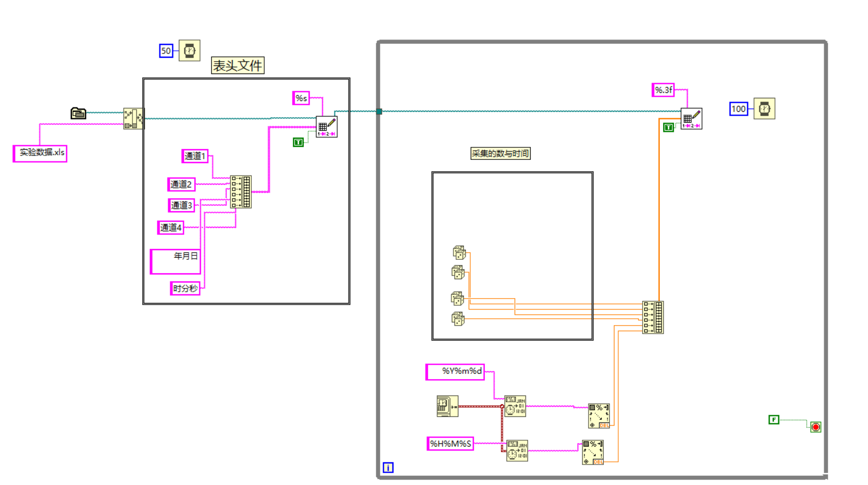Image resolution: width=868 pixels, height=485 pixels.
Task: Click the 实验数据.xls file name constant
Action: (40, 153)
